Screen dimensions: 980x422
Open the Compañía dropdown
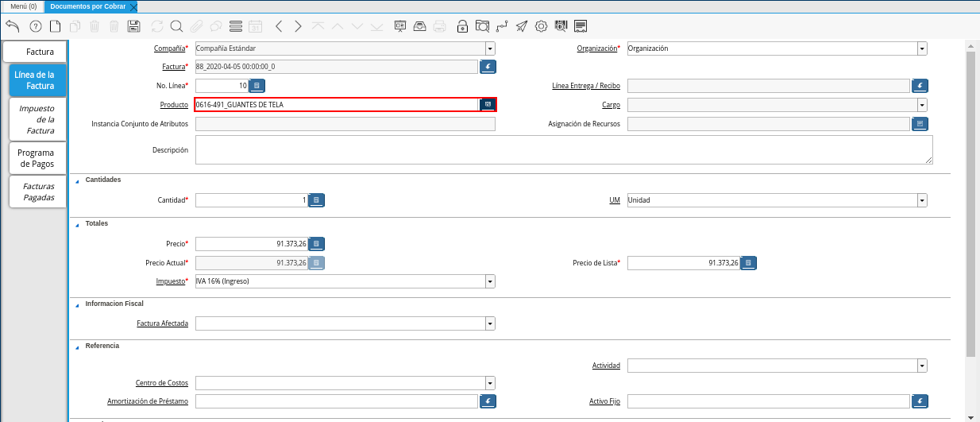click(x=490, y=48)
